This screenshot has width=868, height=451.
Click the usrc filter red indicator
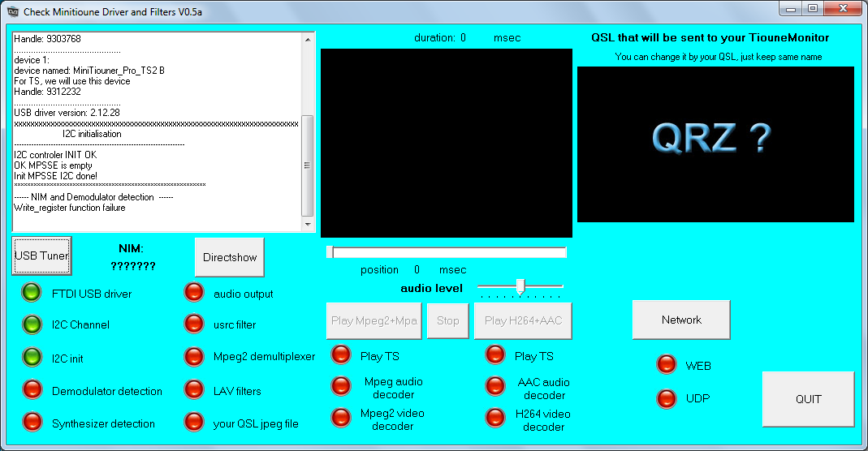pyautogui.click(x=194, y=324)
